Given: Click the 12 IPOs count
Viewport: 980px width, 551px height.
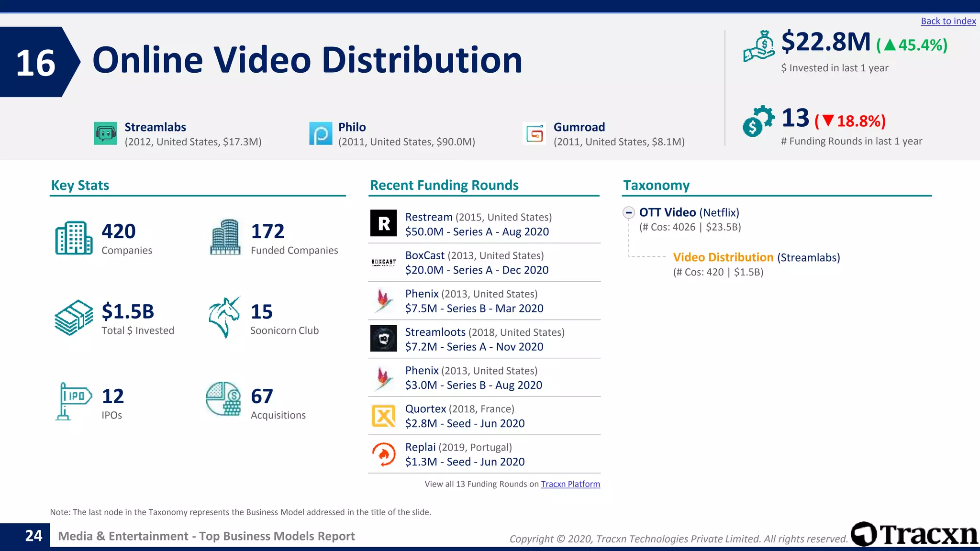Looking at the screenshot, I should 113,396.
